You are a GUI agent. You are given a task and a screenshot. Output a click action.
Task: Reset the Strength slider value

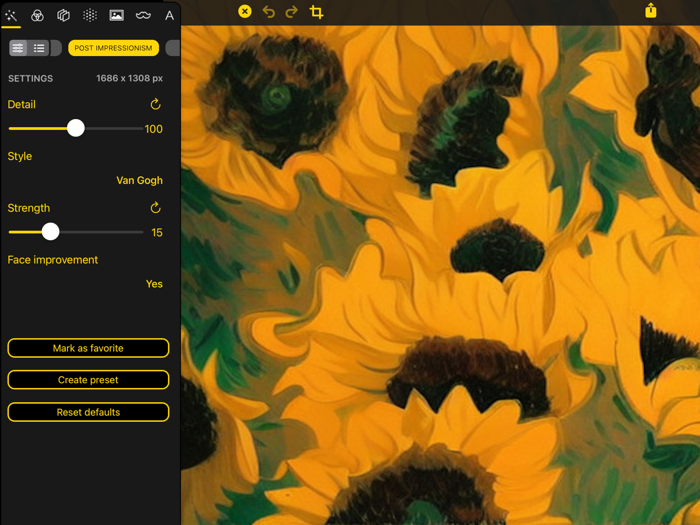coord(155,208)
